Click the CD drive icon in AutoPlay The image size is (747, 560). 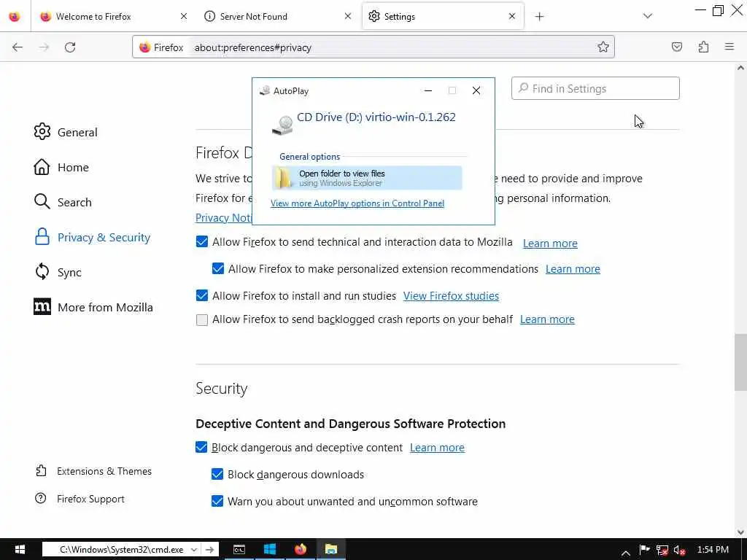click(282, 125)
